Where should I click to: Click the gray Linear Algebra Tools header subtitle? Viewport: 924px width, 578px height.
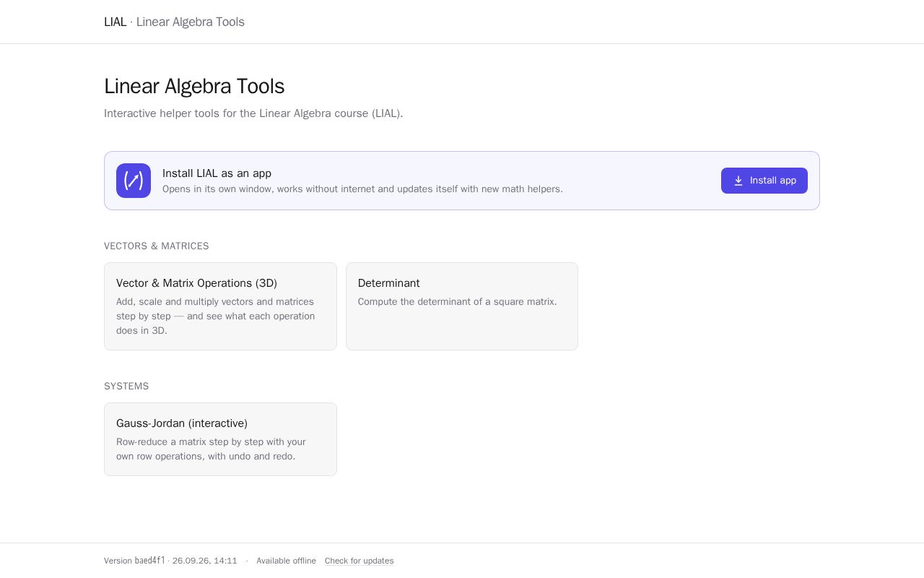pyautogui.click(x=191, y=22)
